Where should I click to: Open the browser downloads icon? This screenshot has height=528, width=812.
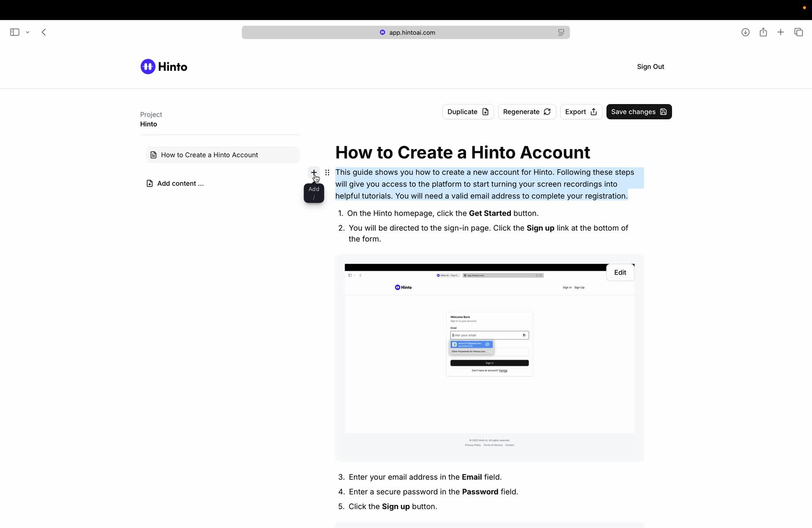pos(745,32)
